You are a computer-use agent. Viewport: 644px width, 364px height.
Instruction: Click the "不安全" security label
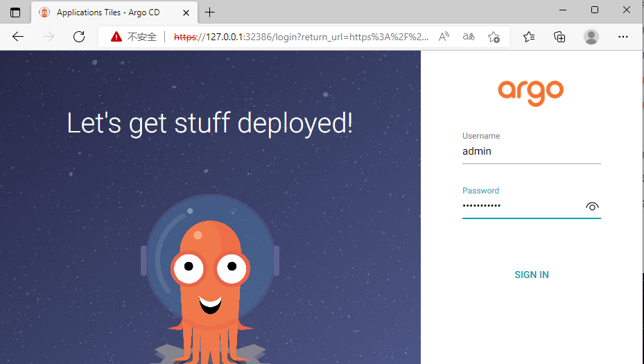141,37
